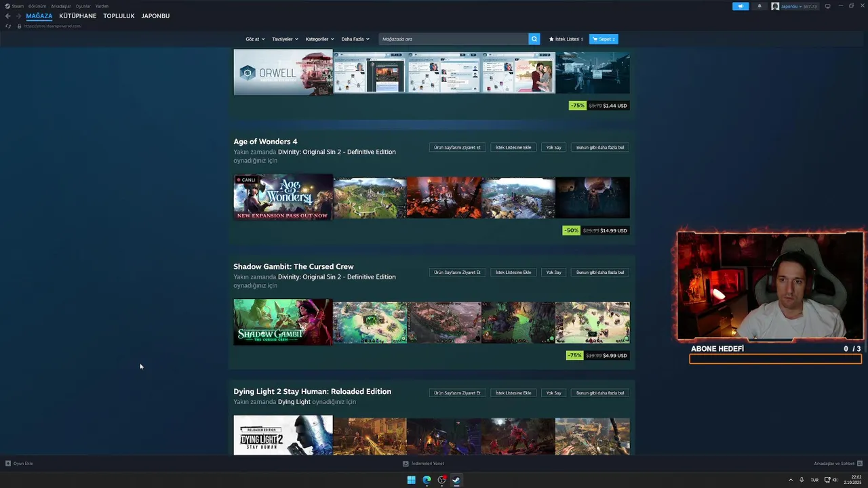868x488 pixels.
Task: Click the microphone tray icon
Action: [802, 480]
